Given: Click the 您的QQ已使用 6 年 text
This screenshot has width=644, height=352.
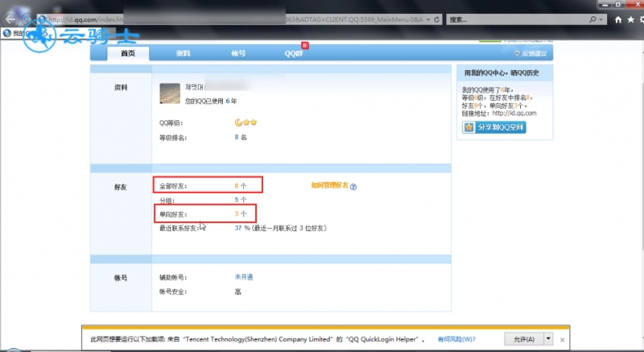Looking at the screenshot, I should (211, 101).
